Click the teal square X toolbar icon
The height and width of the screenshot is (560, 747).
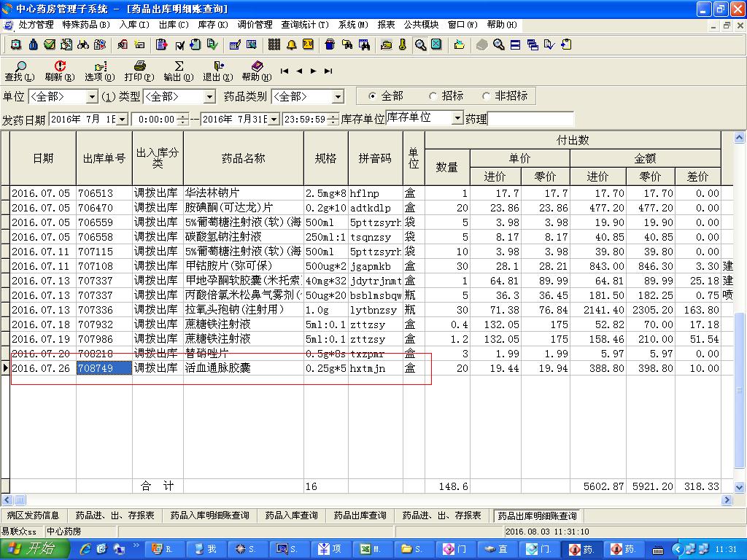tap(436, 44)
